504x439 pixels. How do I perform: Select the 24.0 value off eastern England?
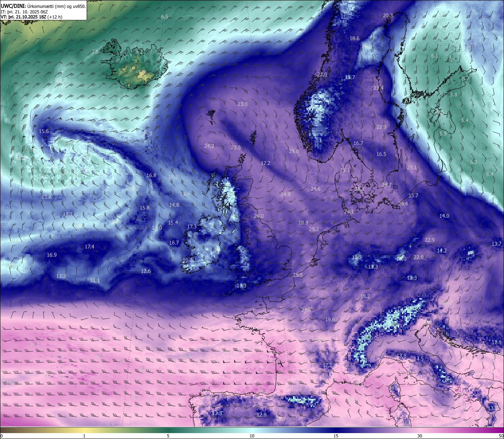pos(259,216)
